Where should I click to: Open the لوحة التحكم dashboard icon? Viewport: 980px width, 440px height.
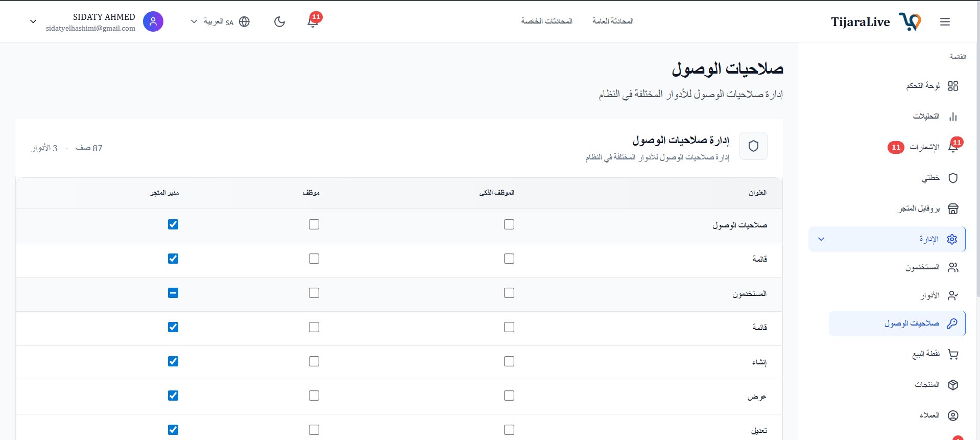[x=953, y=86]
